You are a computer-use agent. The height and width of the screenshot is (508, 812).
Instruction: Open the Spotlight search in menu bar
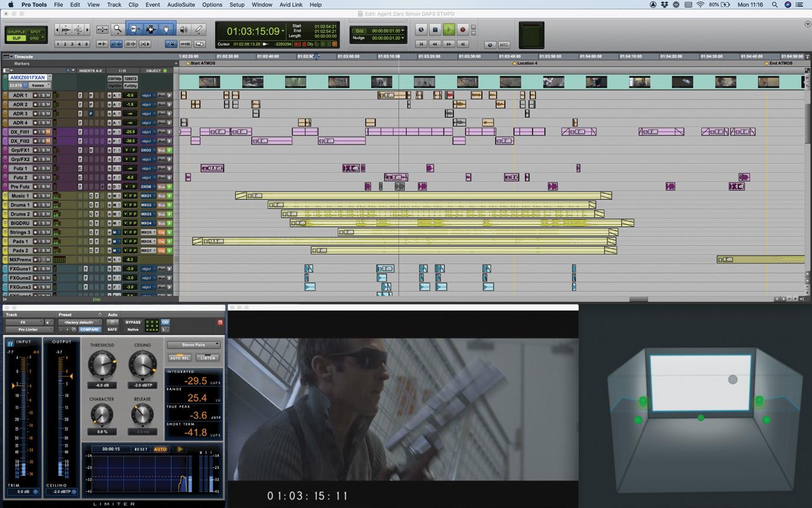775,5
